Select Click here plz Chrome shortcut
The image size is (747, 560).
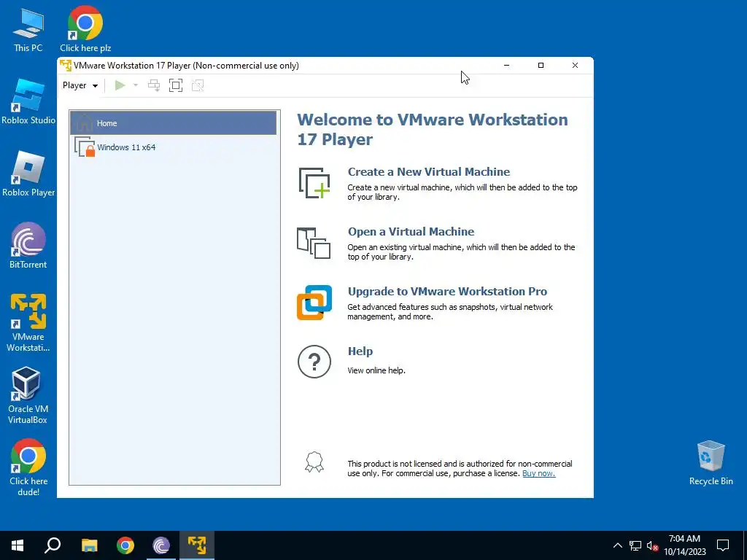(x=85, y=29)
